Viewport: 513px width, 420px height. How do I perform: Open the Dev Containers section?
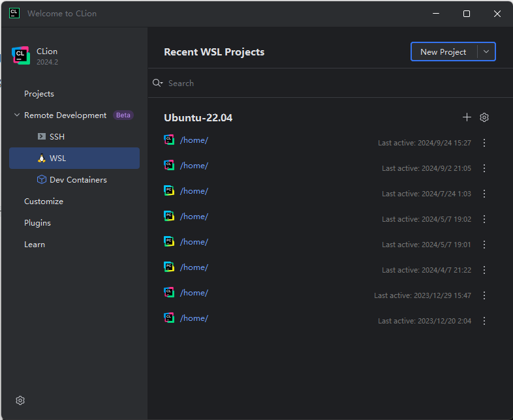coord(78,180)
